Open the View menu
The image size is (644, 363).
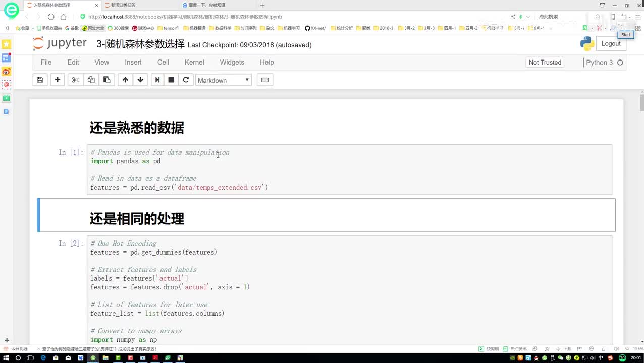[x=101, y=62]
